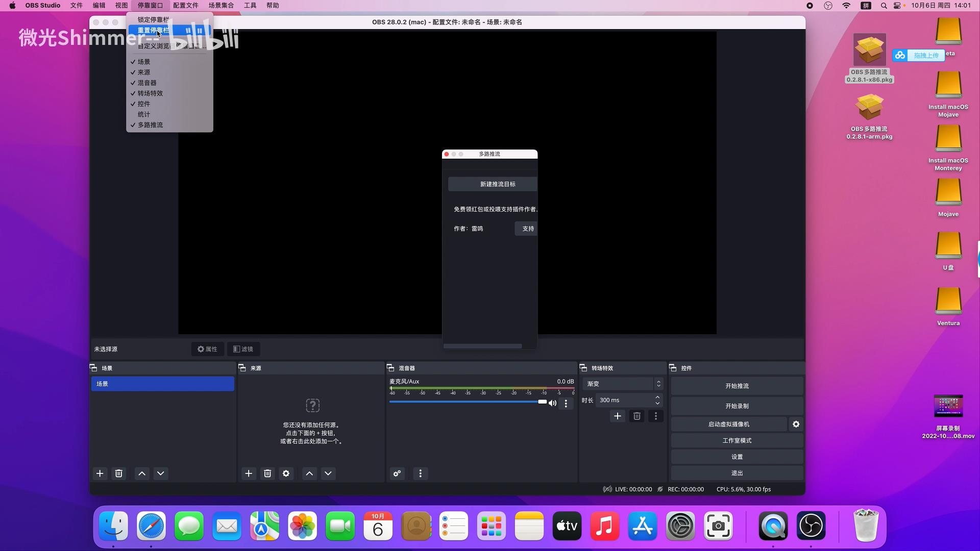Select 重置停靠栏 menu entry

click(x=169, y=31)
